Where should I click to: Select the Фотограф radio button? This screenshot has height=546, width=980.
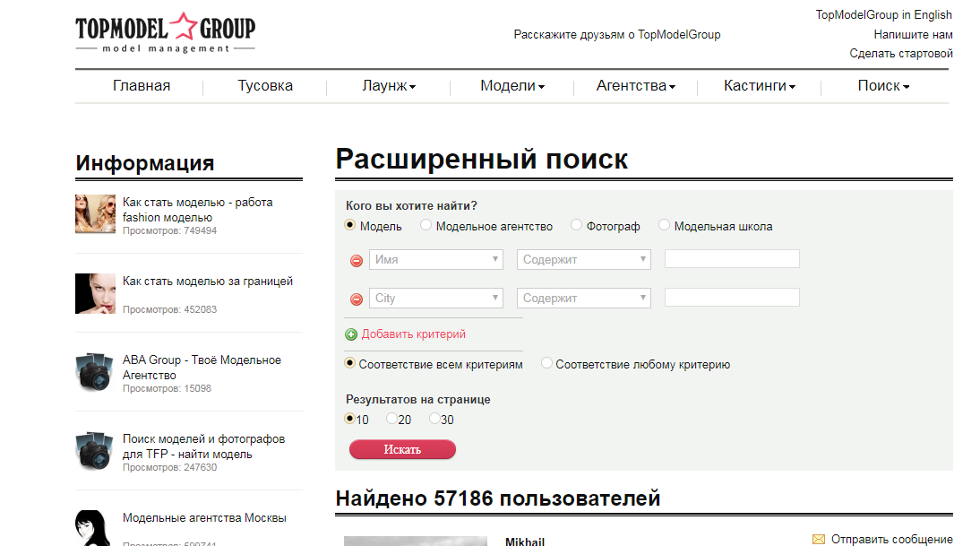(576, 226)
